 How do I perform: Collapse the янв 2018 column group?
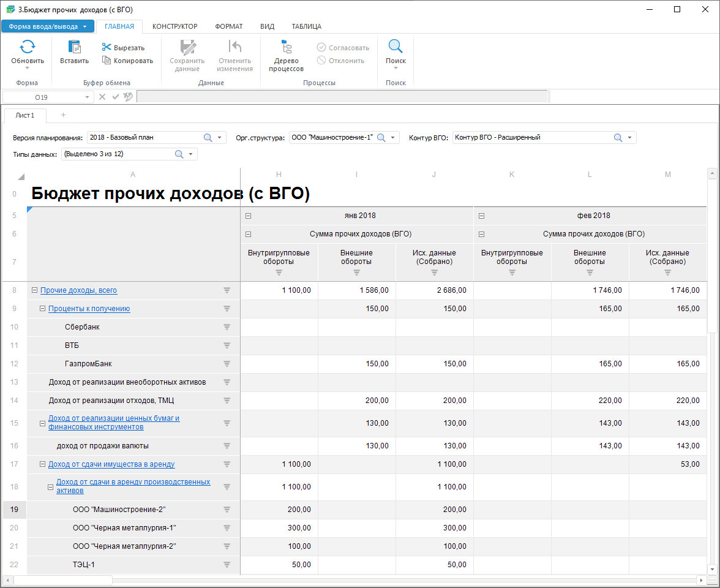(x=249, y=216)
